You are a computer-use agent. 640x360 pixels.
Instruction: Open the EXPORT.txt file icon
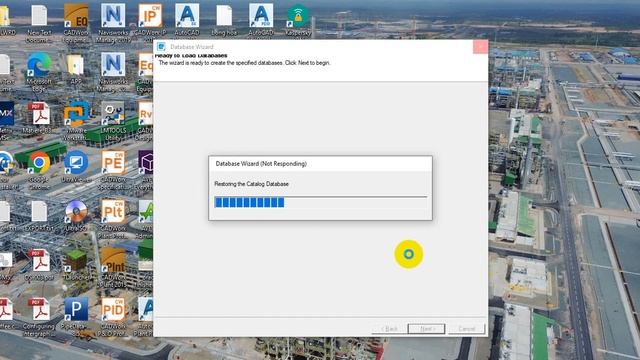coord(39,212)
